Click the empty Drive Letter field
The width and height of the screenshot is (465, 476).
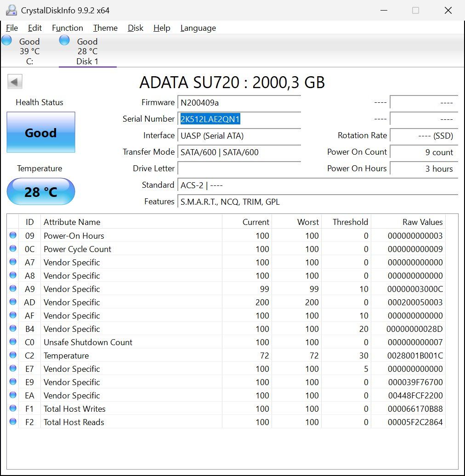[239, 168]
